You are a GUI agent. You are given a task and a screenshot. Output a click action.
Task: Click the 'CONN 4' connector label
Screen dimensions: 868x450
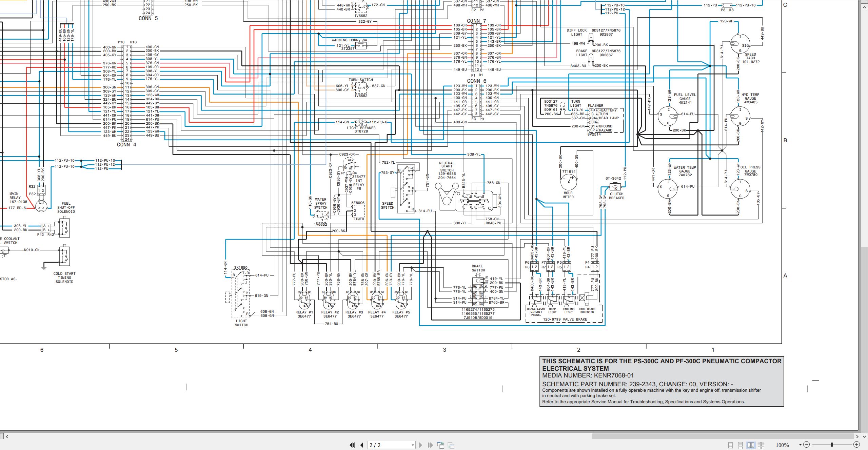tap(126, 145)
